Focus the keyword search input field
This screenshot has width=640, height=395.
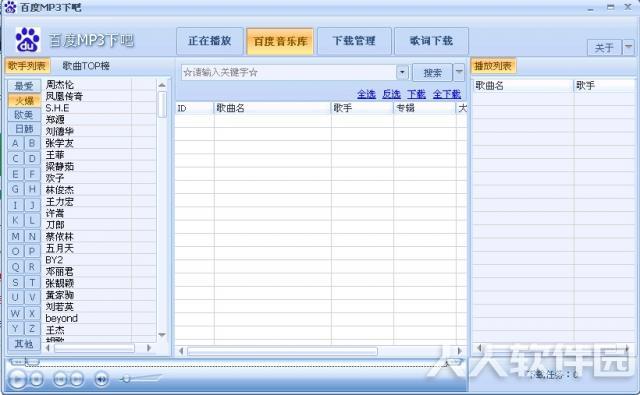point(289,73)
